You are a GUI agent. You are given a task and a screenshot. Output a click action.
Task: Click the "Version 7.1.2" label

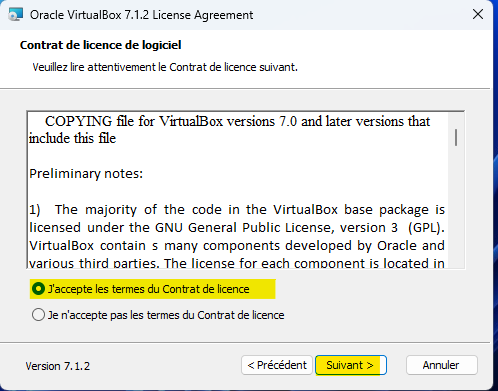[58, 366]
